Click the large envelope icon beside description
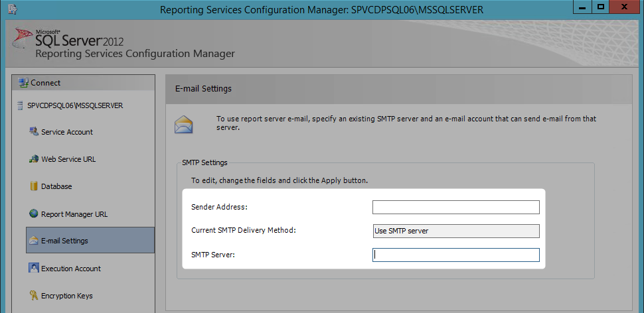Image resolution: width=644 pixels, height=313 pixels. [184, 124]
